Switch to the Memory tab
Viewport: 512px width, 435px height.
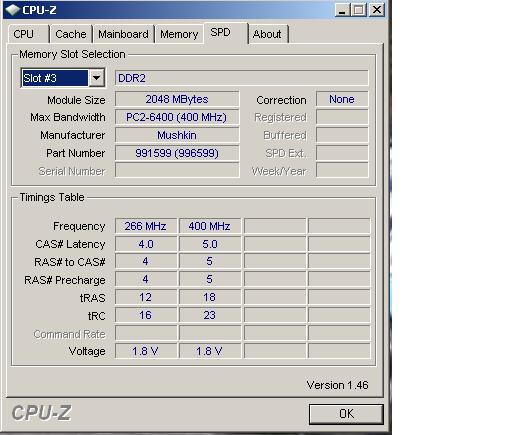point(179,34)
